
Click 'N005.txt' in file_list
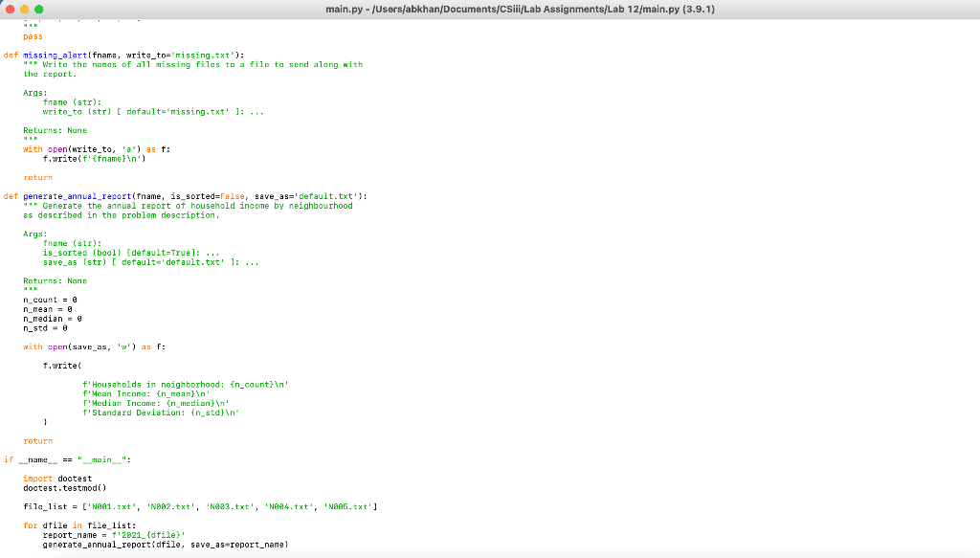click(x=348, y=506)
